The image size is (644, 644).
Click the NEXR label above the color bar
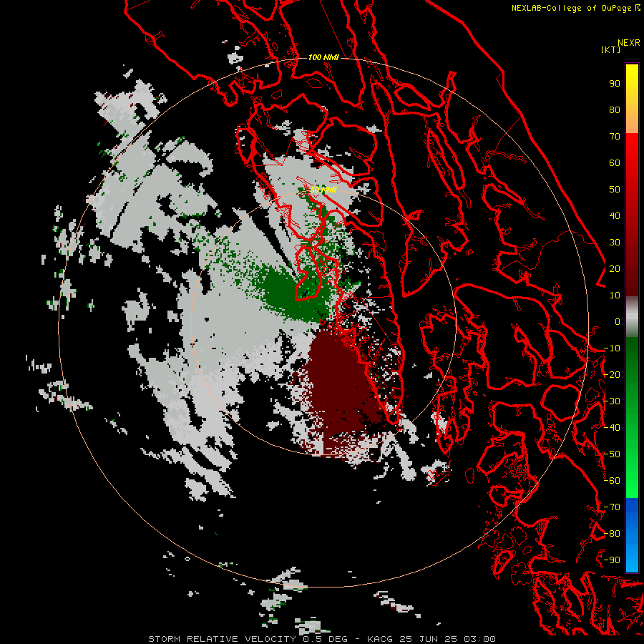point(629,43)
